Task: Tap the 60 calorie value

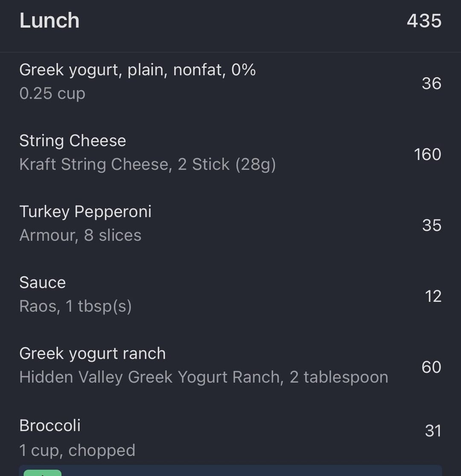Action: click(x=431, y=367)
